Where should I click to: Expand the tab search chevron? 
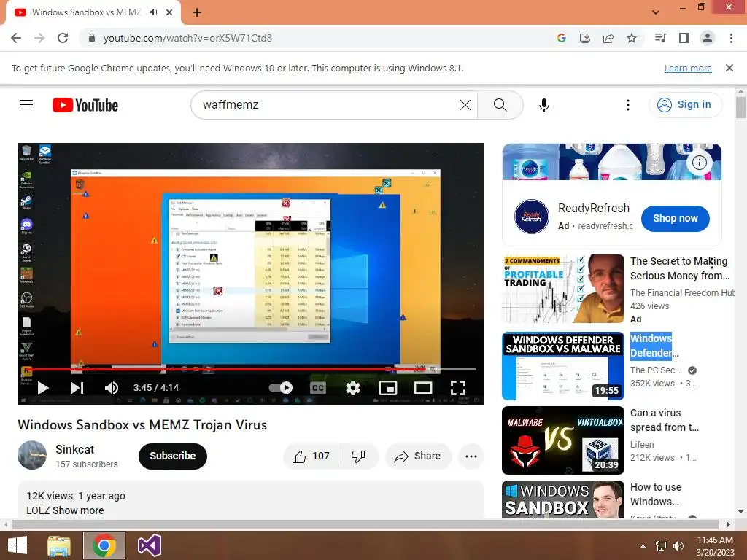pyautogui.click(x=656, y=12)
